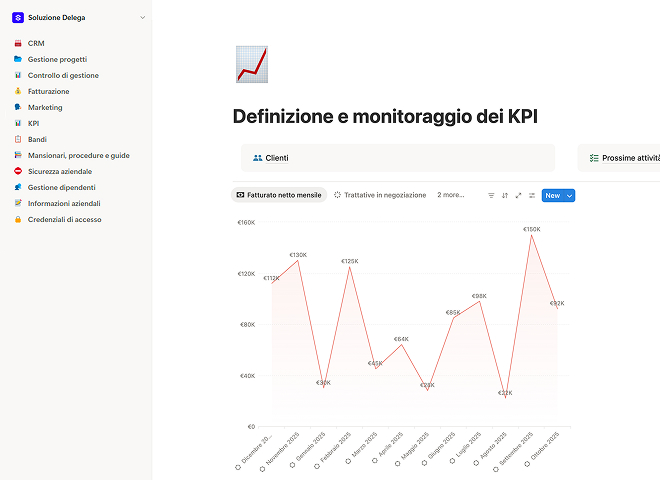
Task: Expand the Soluzione Delega workspace switcher chevron
Action: tap(142, 18)
